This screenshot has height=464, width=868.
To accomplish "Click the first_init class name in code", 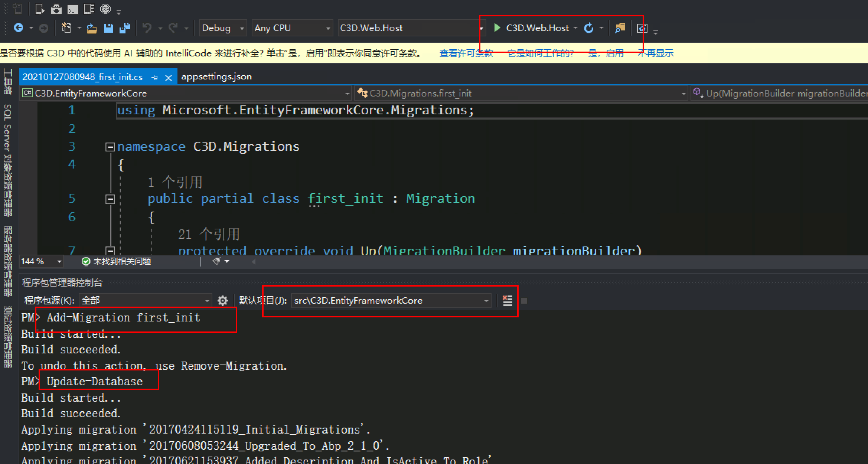I will point(346,198).
